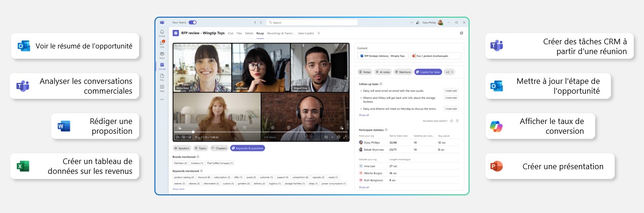Show more keywords mentioned

178,189
